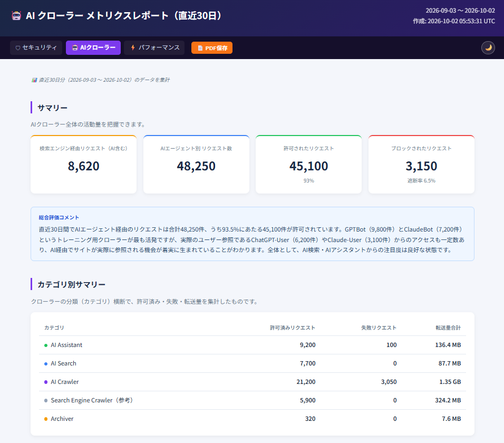Screen dimensions: 504x443
Task: Click the 9,200 value in AI Assistant row
Action: coord(307,345)
